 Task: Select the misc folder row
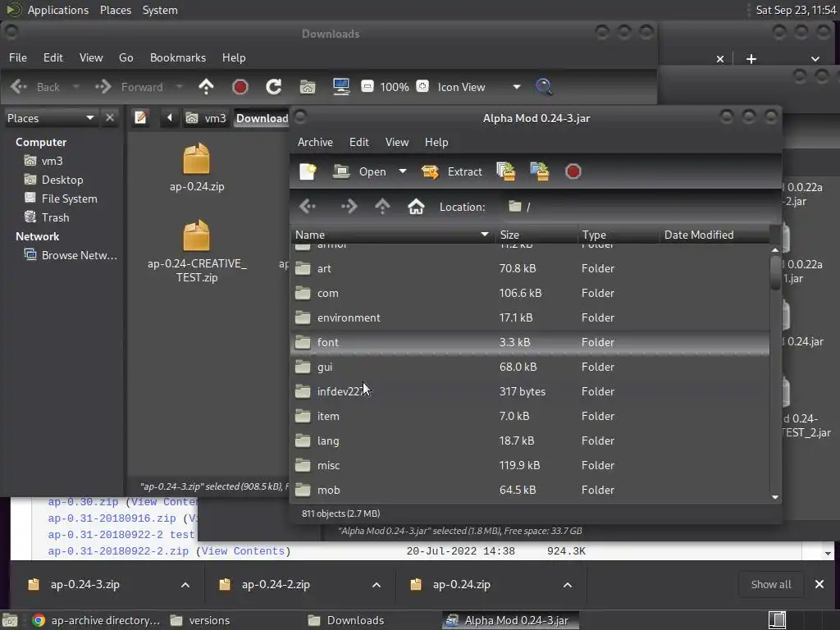click(530, 466)
